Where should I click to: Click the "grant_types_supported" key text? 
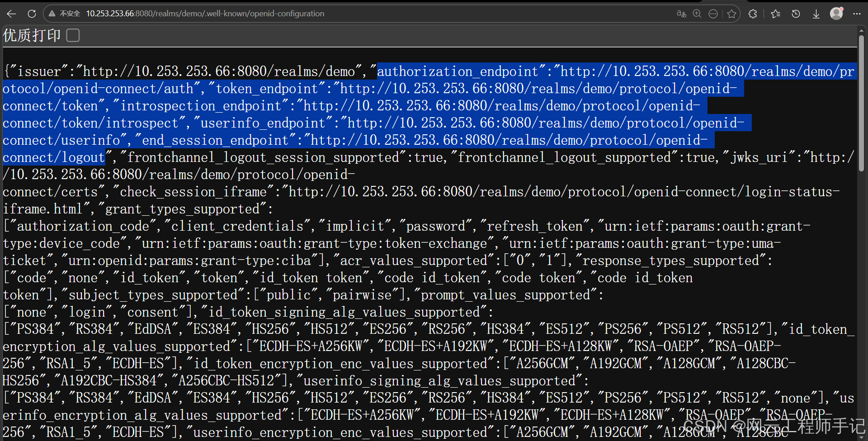point(183,209)
